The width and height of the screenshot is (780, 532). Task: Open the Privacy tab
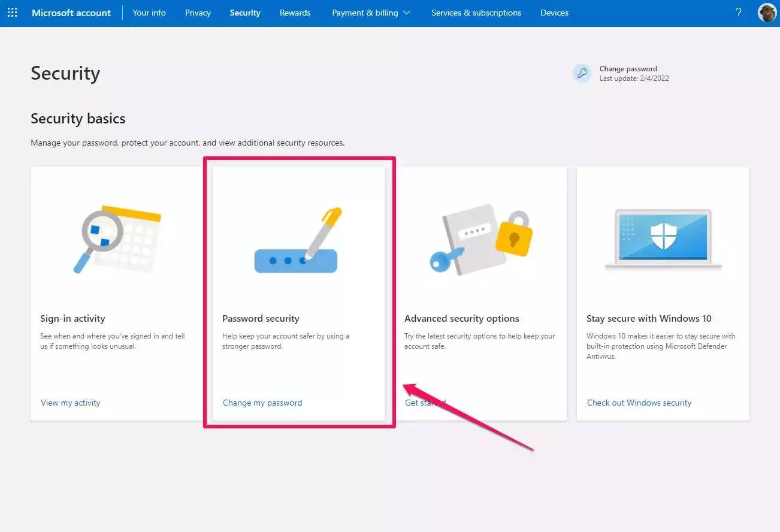click(x=198, y=13)
